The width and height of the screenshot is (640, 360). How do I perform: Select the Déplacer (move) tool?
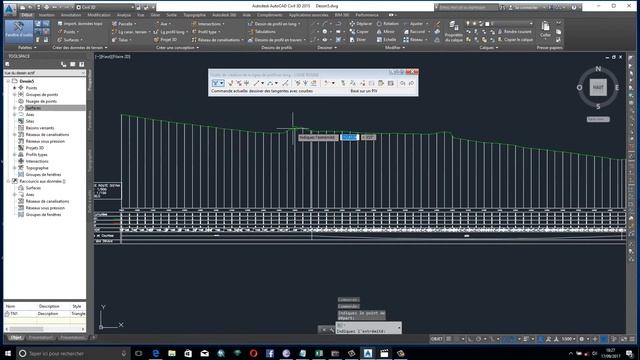(361, 24)
